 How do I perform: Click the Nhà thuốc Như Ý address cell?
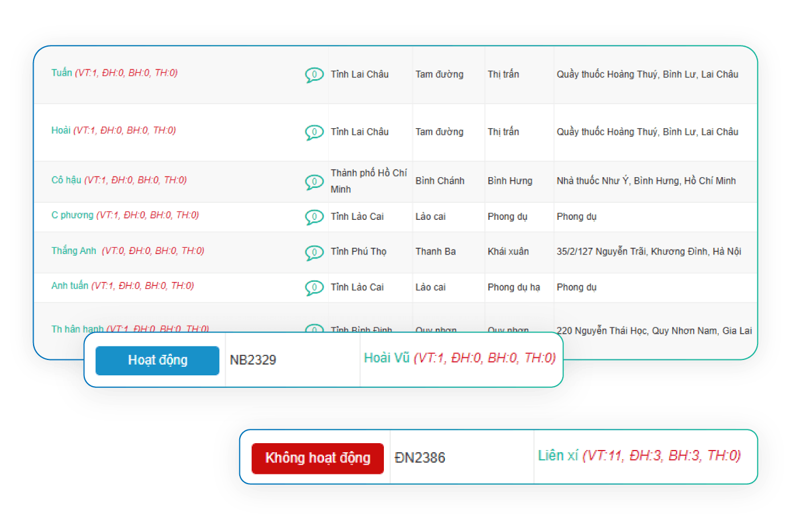click(646, 181)
